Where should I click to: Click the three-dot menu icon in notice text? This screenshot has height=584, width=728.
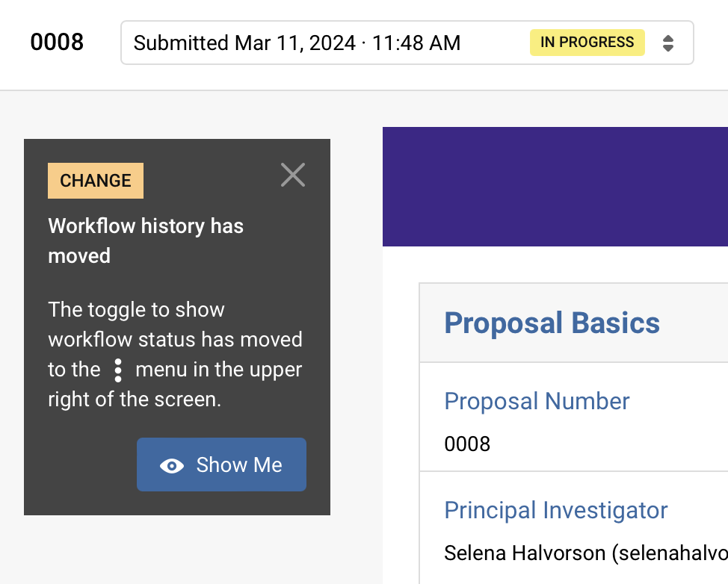pyautogui.click(x=118, y=370)
